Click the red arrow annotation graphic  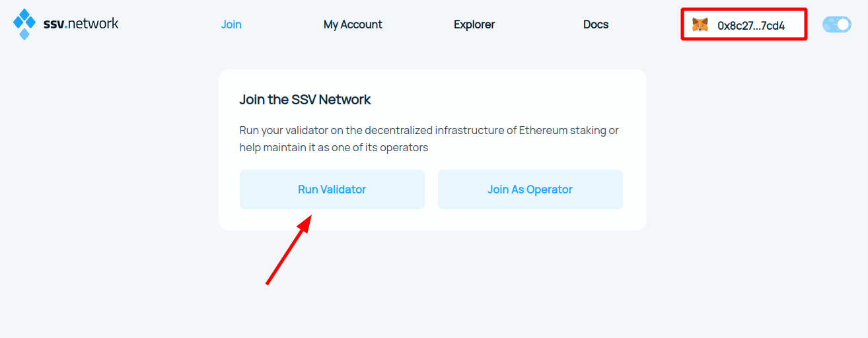[x=289, y=250]
